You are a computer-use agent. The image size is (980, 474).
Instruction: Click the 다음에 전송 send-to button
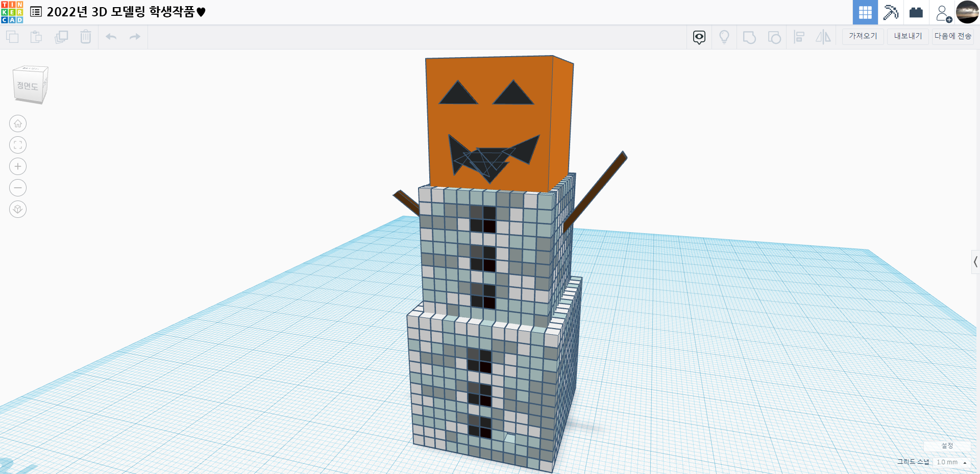click(x=953, y=36)
